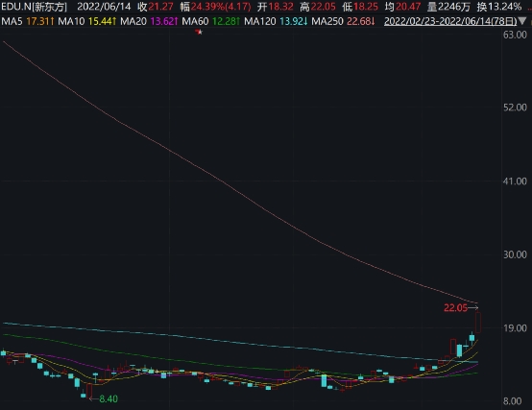The height and width of the screenshot is (410, 532).
Task: Click the volume 2246万 value
Action: coord(454,7)
